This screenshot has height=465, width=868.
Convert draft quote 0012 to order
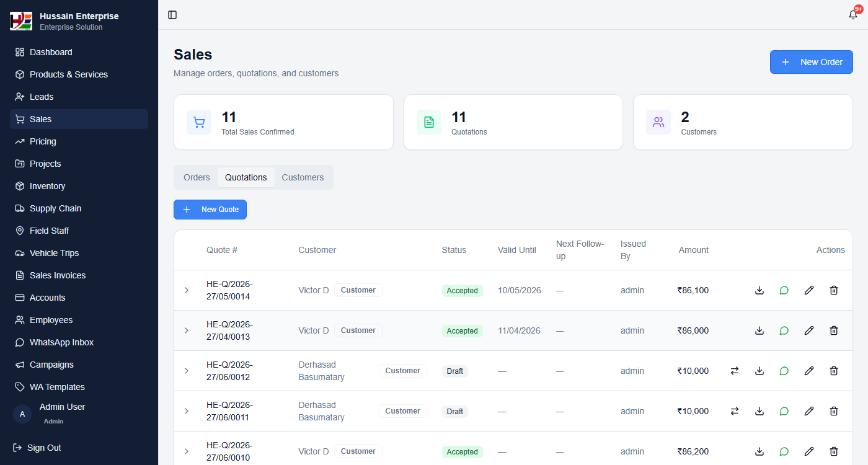coord(735,371)
